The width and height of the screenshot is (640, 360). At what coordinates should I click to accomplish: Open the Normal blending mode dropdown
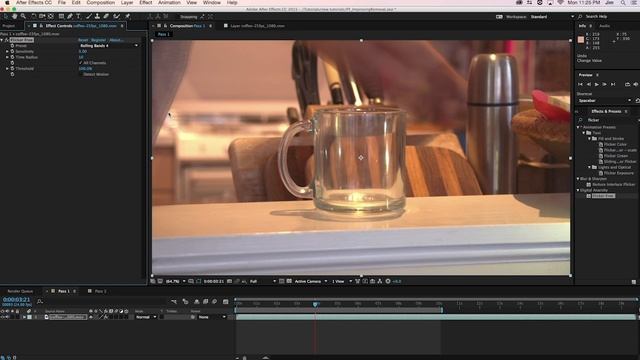point(146,317)
